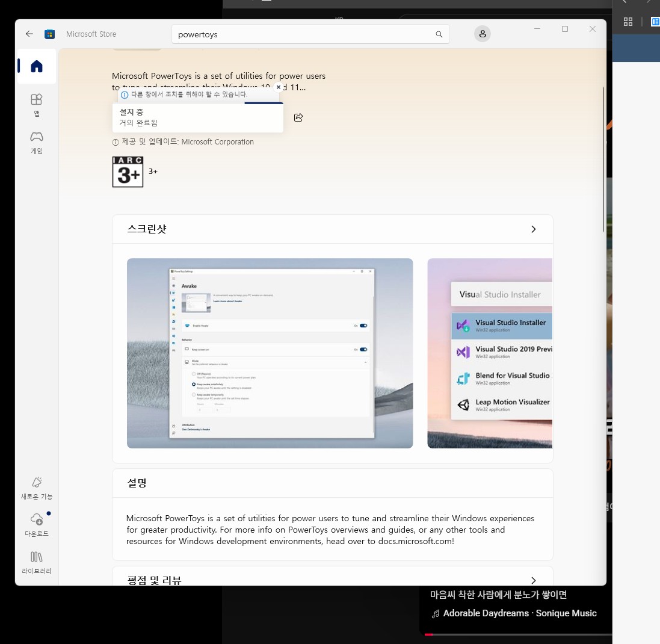Open the 앱 (Apps) sidebar section
Viewport: 660px width, 644px height.
pos(37,105)
